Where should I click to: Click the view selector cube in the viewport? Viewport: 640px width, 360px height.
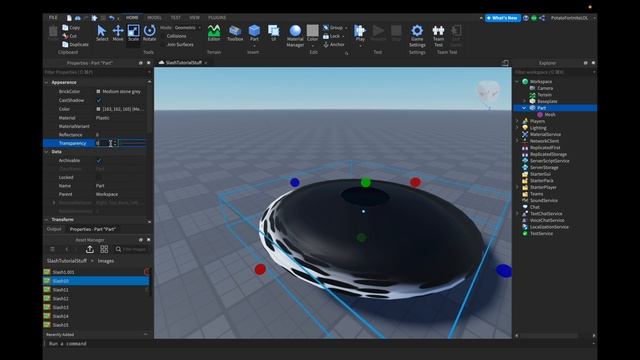point(488,92)
